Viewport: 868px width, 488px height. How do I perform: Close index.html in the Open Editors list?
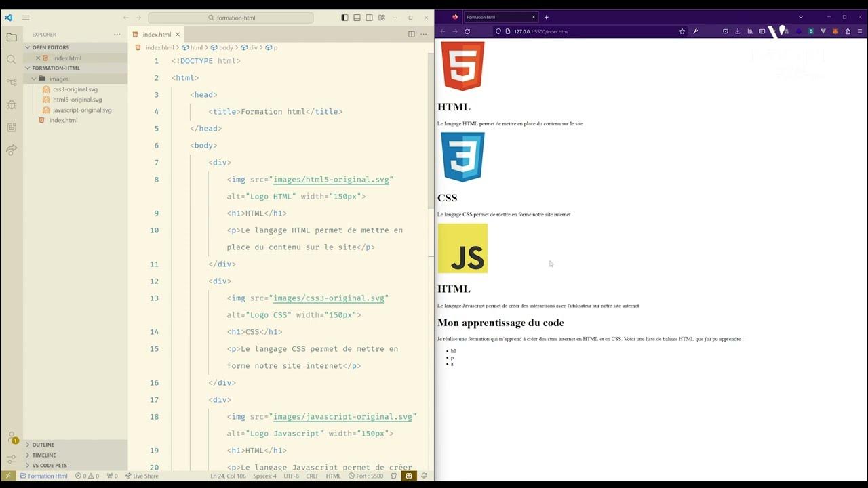(x=38, y=58)
